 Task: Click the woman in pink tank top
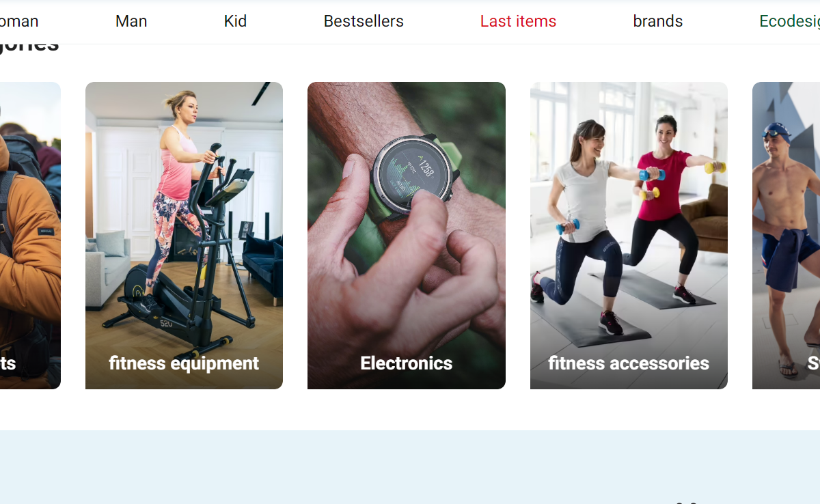click(x=176, y=198)
